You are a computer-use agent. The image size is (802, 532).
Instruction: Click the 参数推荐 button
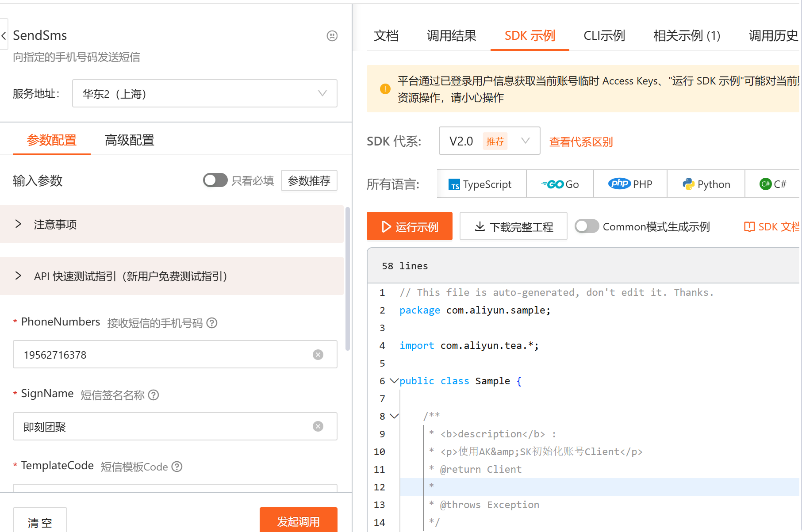pyautogui.click(x=309, y=180)
